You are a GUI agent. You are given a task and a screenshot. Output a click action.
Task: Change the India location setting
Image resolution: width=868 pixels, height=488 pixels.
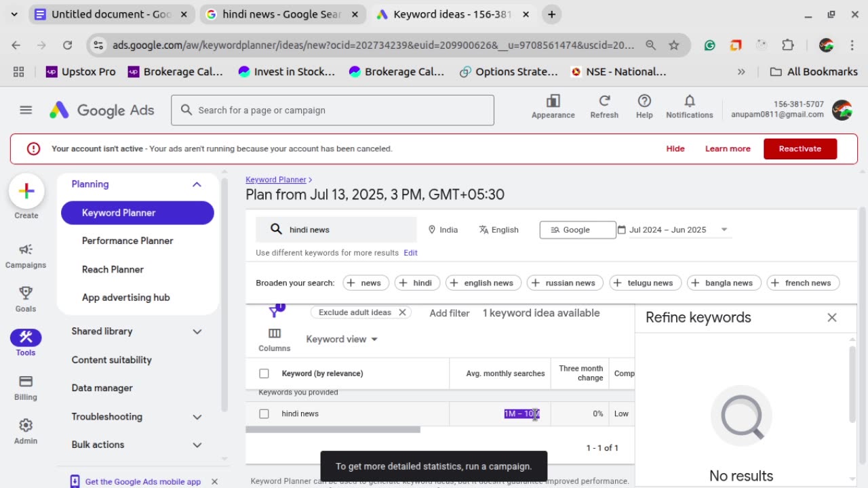(443, 230)
